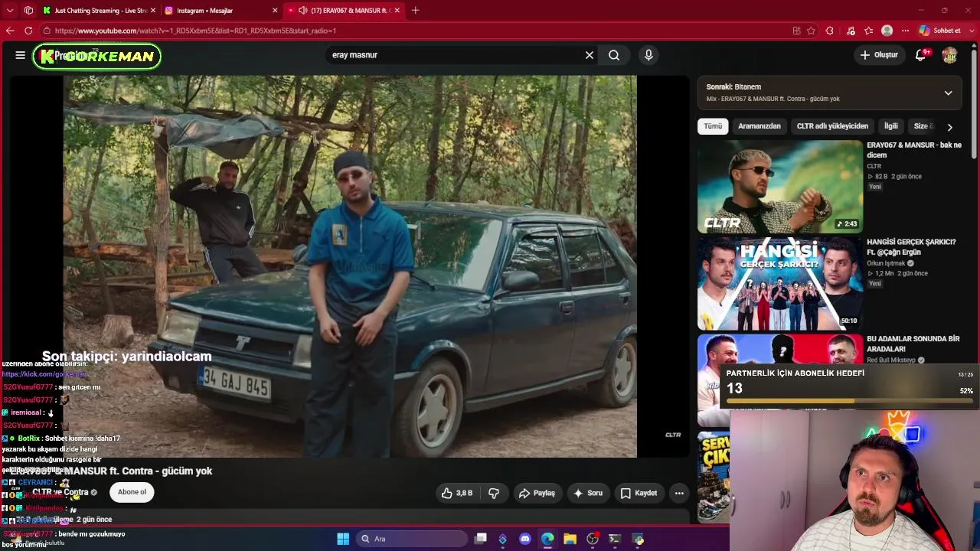Open OBS Studio from the taskbar
Screen dimensions: 980x551
point(592,539)
